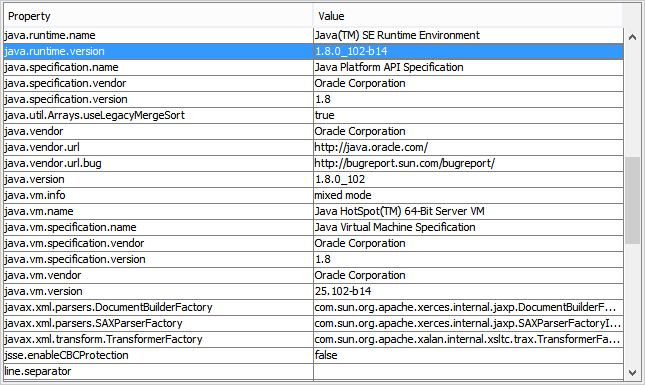Select the jsse.enableCBCProtection row
Image resolution: width=645 pixels, height=385 pixels.
[313, 356]
